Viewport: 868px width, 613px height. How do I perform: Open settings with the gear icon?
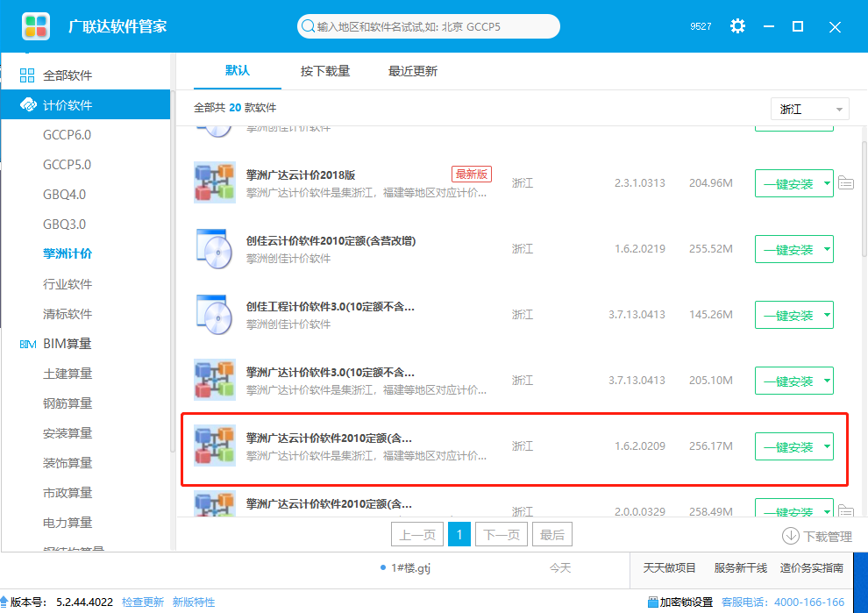(737, 26)
